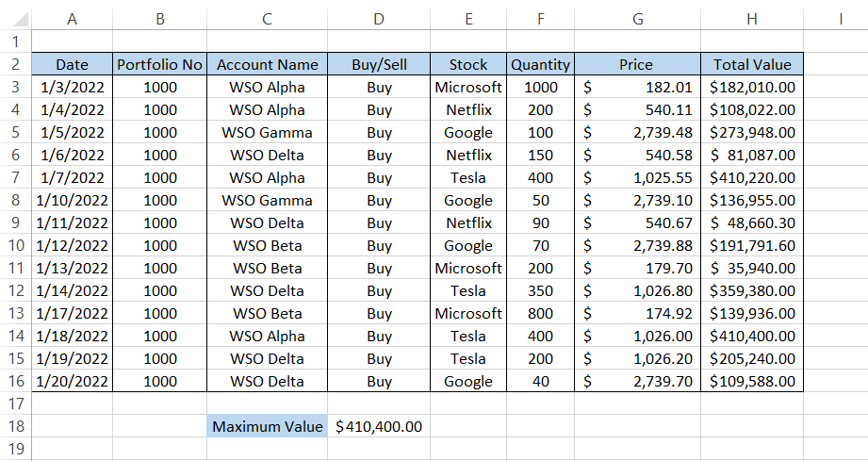Select column D header

(x=379, y=18)
